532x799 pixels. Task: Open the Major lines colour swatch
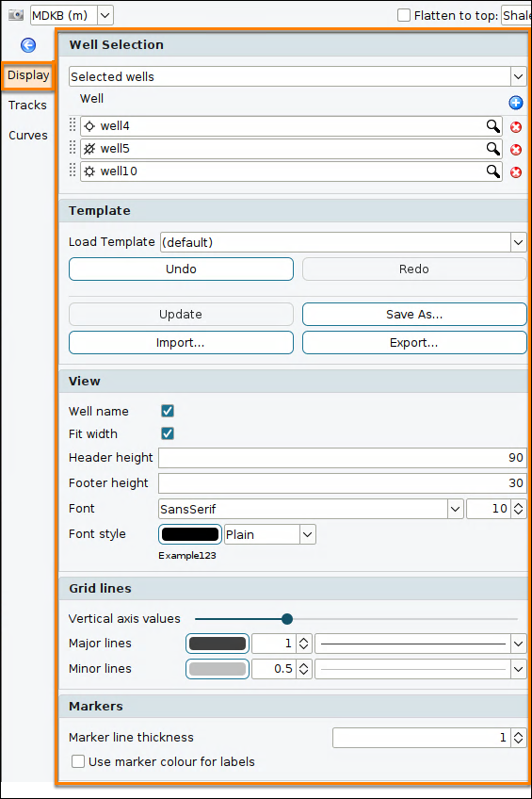218,644
